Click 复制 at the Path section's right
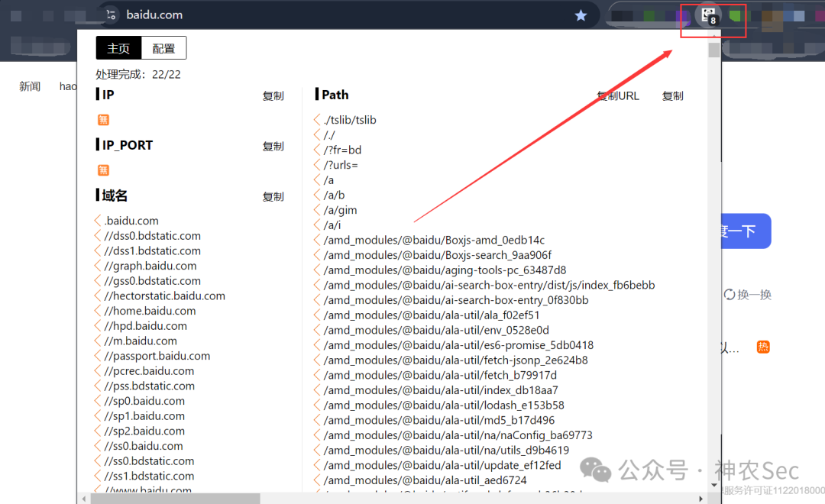The height and width of the screenshot is (504, 825). (x=672, y=95)
